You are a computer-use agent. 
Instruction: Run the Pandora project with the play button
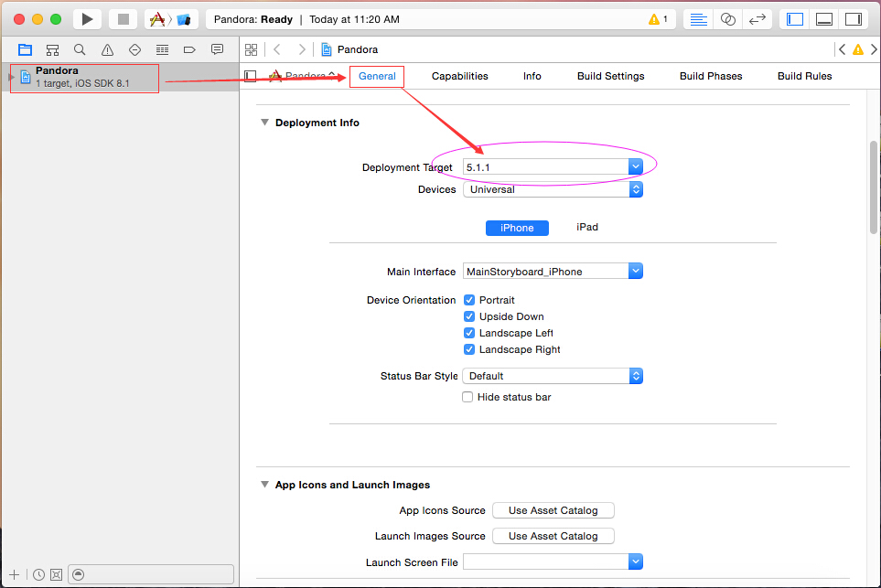pyautogui.click(x=87, y=19)
